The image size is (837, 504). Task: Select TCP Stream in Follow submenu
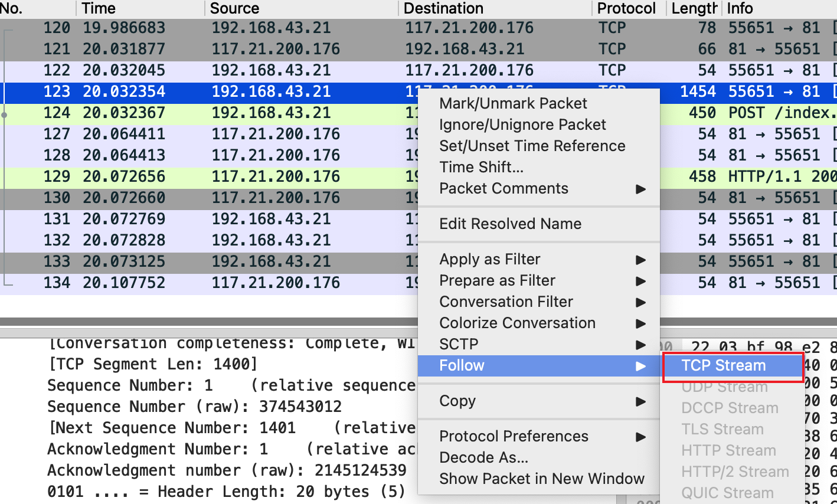[723, 366]
